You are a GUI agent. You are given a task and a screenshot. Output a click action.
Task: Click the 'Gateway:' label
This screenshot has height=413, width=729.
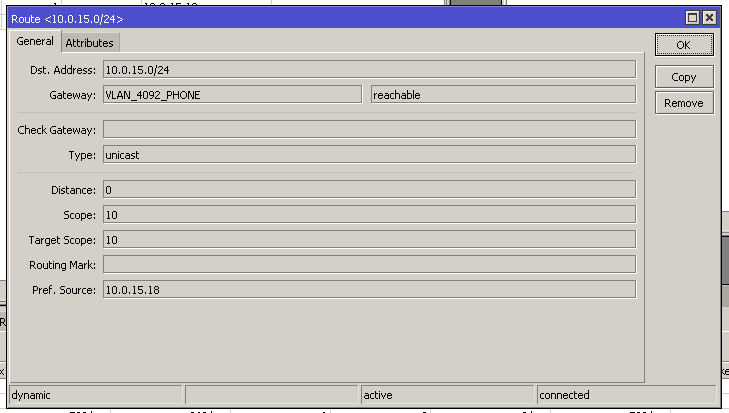pyautogui.click(x=73, y=95)
